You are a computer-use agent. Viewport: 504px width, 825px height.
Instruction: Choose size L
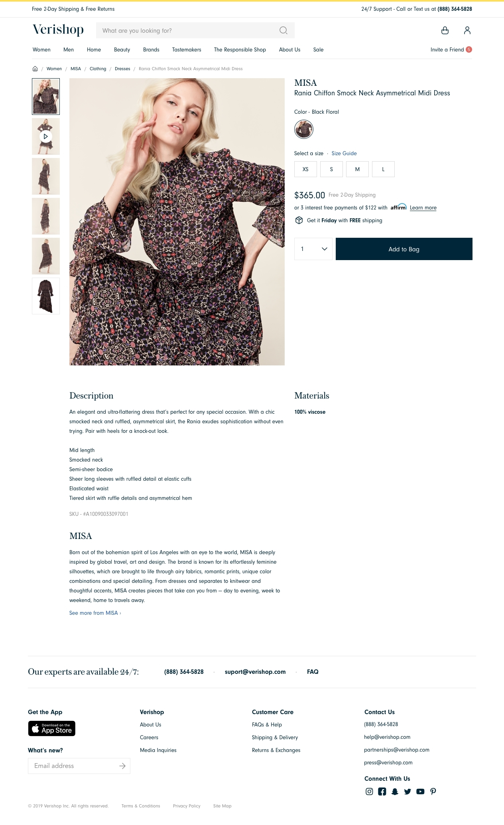click(x=383, y=169)
